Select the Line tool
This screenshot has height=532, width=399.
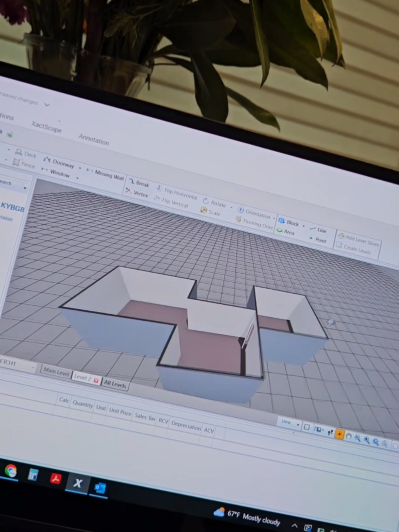tap(318, 230)
